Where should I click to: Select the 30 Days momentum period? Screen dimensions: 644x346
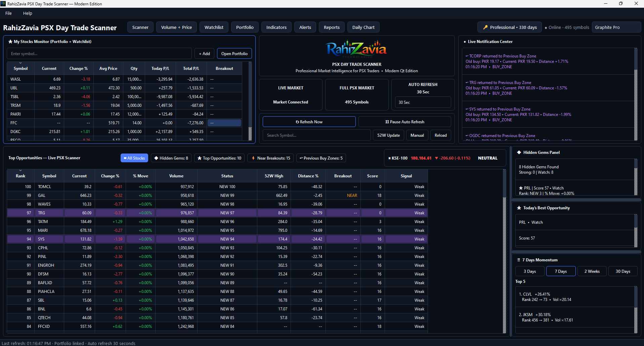[x=623, y=271]
